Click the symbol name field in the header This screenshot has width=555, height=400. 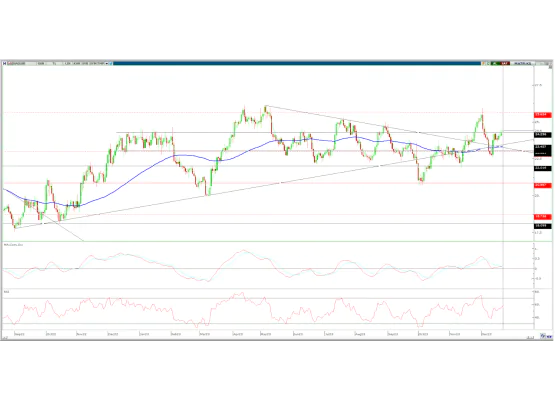21,63
